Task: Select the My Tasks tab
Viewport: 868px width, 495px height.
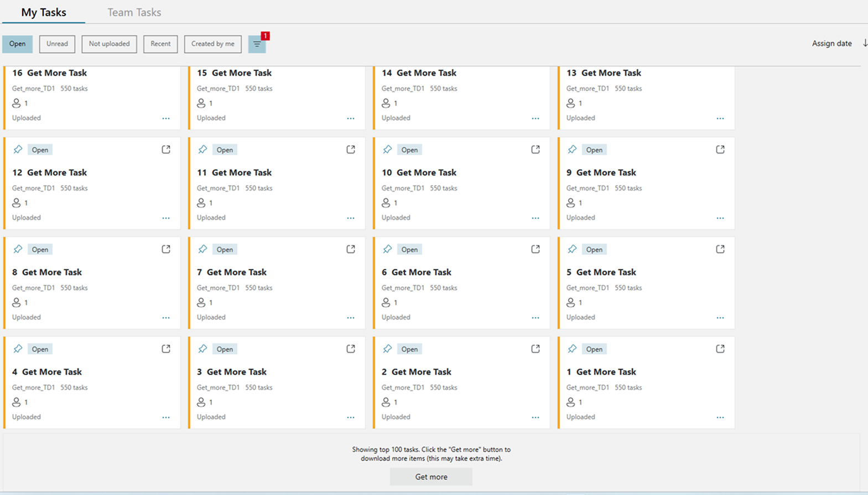Action: [44, 12]
